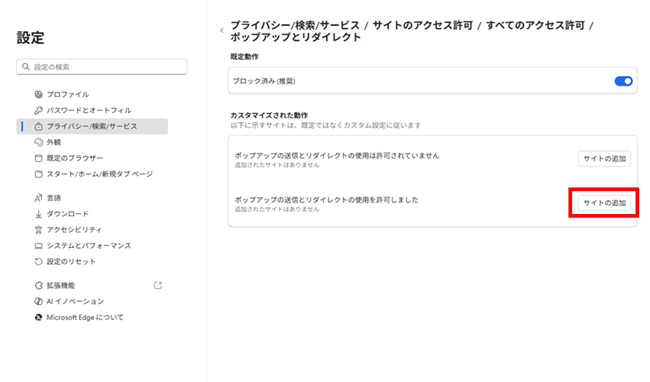Screen dimensions: 650x382
Task: Click the external link icon beside 拡張機能
Action: coord(158,285)
